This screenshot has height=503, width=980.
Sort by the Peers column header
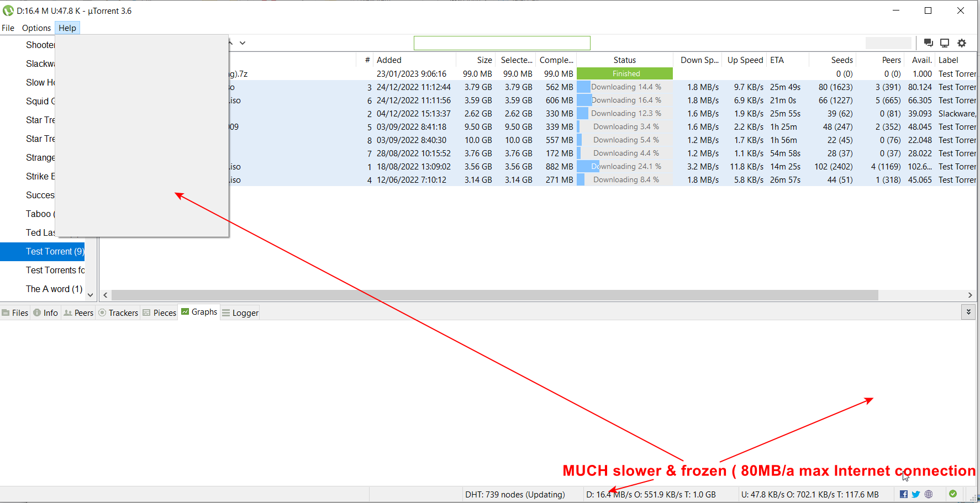tap(880, 60)
